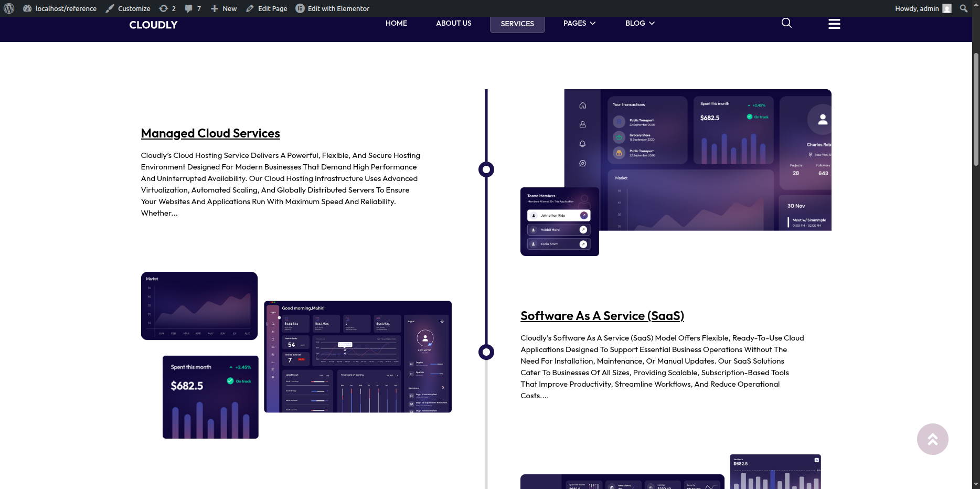Open the Customize link in admin bar
Image resolution: width=980 pixels, height=489 pixels.
[x=128, y=8]
